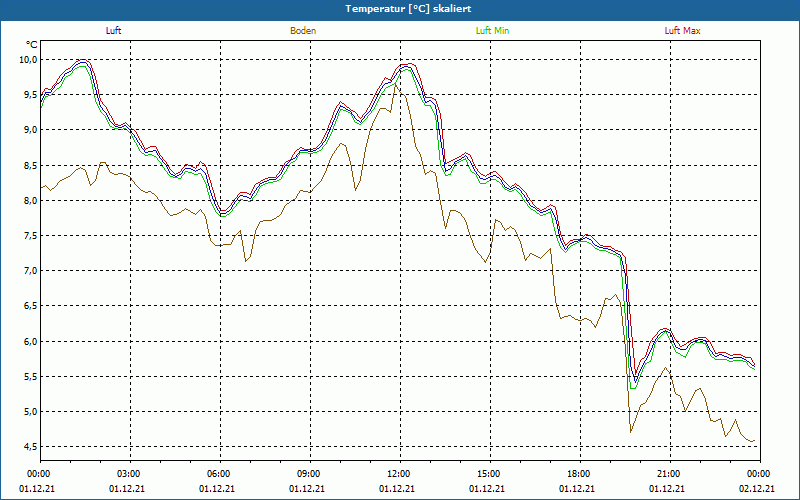Screen dimensions: 800x500
Task: Click the '6,5' y-axis value
Action: pyautogui.click(x=31, y=306)
